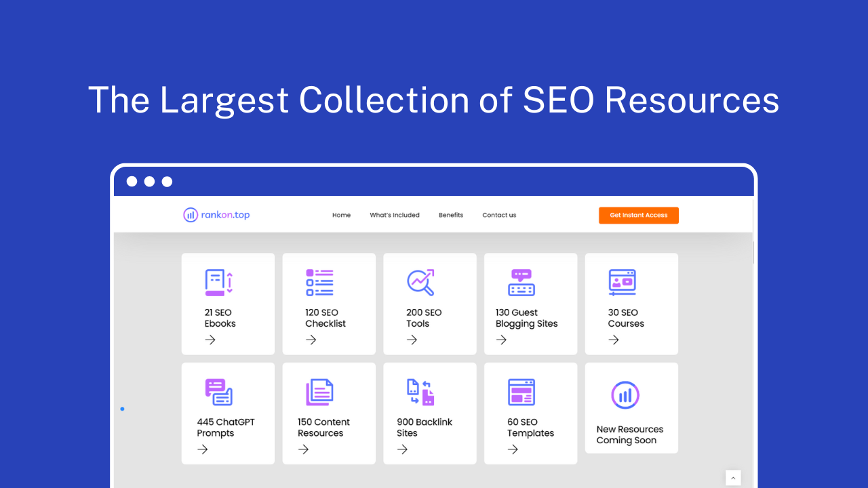Click the 900 Backlink Sites file-transfer icon
The image size is (868, 488).
click(420, 392)
